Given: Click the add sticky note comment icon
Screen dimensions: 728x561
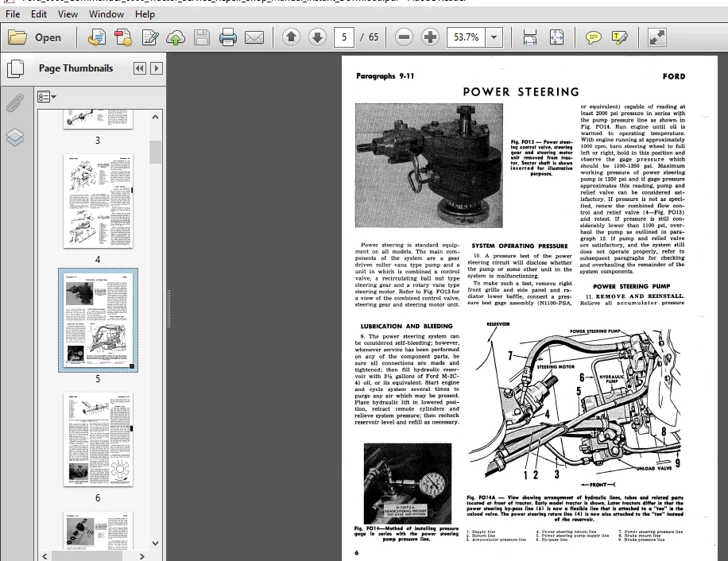Looking at the screenshot, I should 594,37.
